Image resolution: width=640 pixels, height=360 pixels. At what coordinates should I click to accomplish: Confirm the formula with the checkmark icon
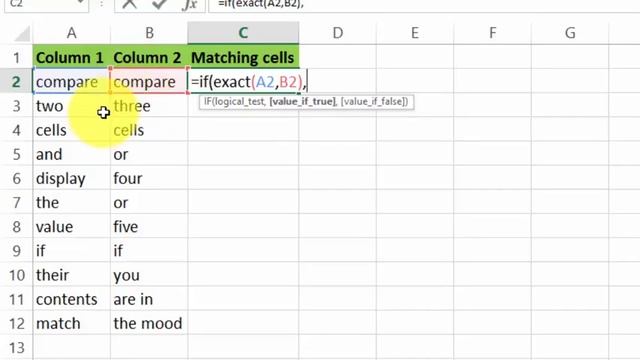[x=159, y=4]
